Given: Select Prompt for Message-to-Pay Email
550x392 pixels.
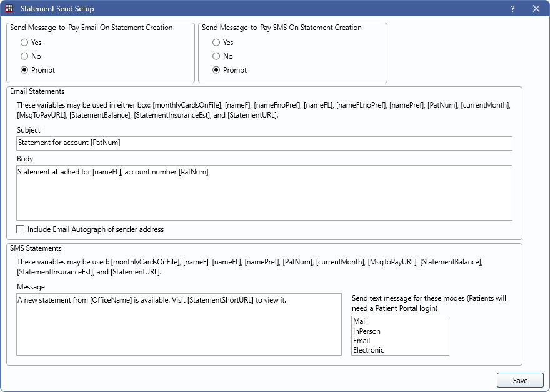Looking at the screenshot, I should click(x=24, y=70).
